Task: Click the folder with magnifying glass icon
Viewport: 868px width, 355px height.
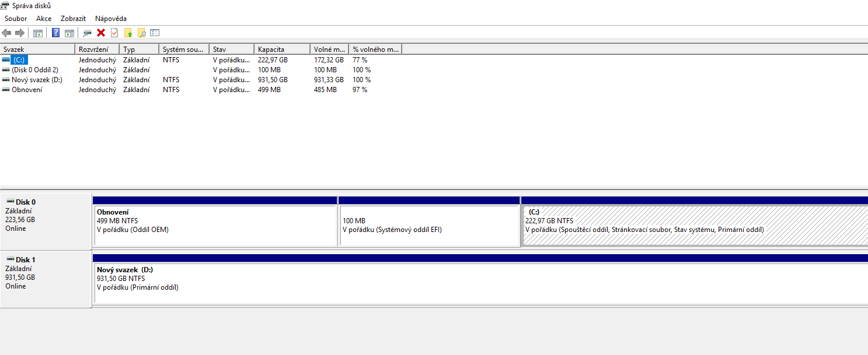Action: coord(141,33)
